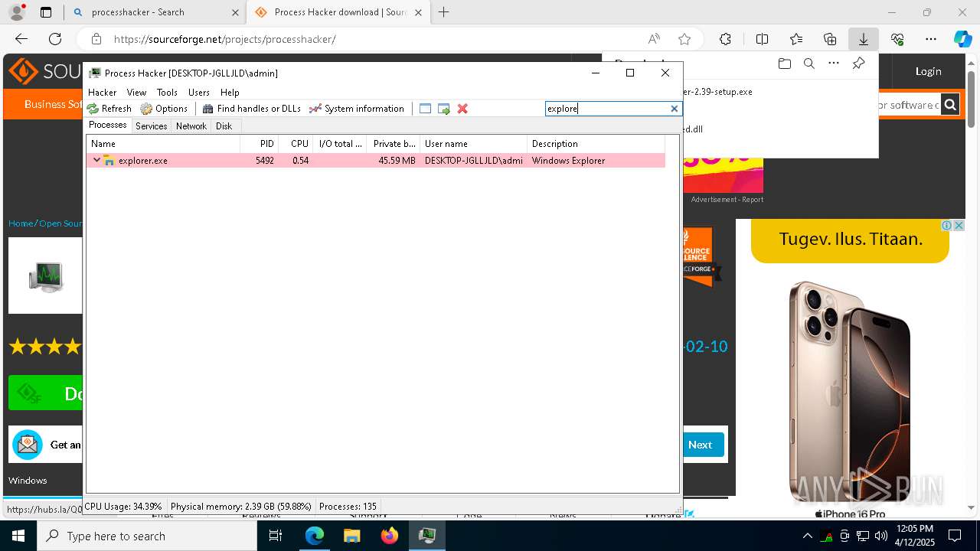The width and height of the screenshot is (980, 551).
Task: Switch to the Network tab
Action: click(191, 126)
